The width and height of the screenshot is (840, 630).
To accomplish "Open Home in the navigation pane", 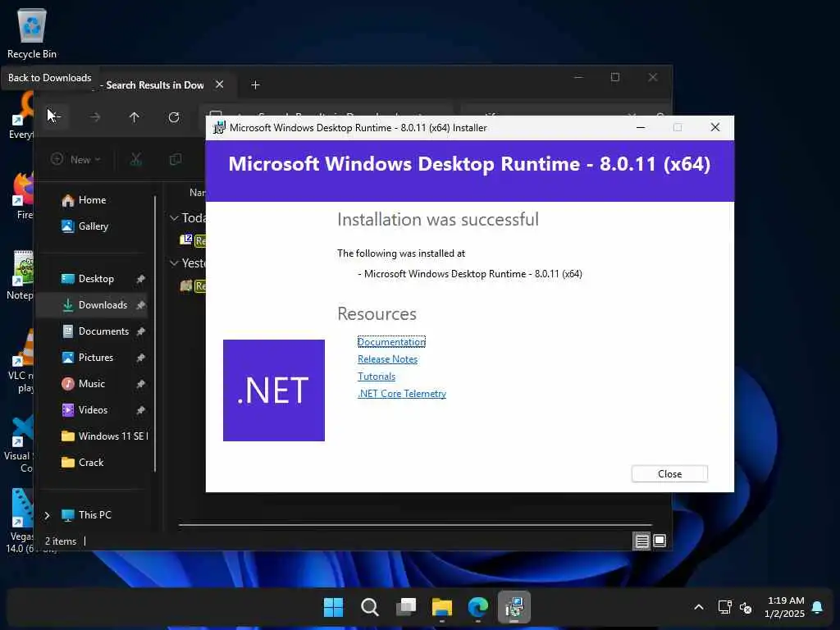I will pos(92,200).
